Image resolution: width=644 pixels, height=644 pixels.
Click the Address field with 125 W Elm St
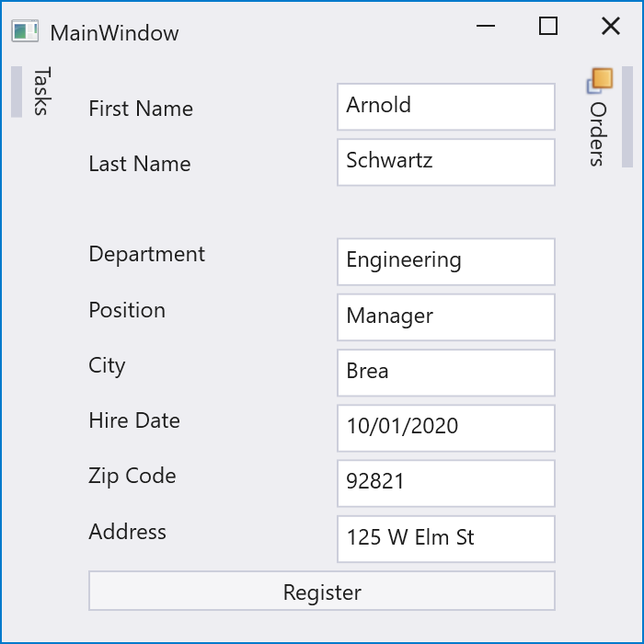(446, 538)
